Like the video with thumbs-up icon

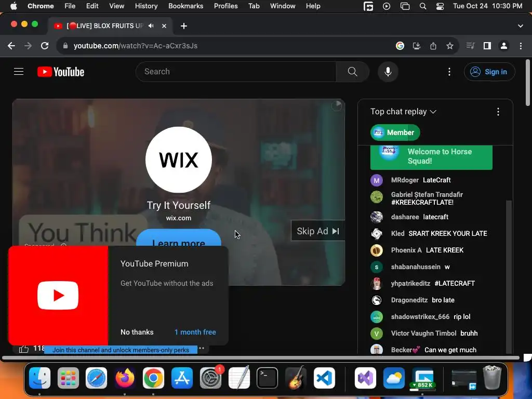(x=24, y=349)
